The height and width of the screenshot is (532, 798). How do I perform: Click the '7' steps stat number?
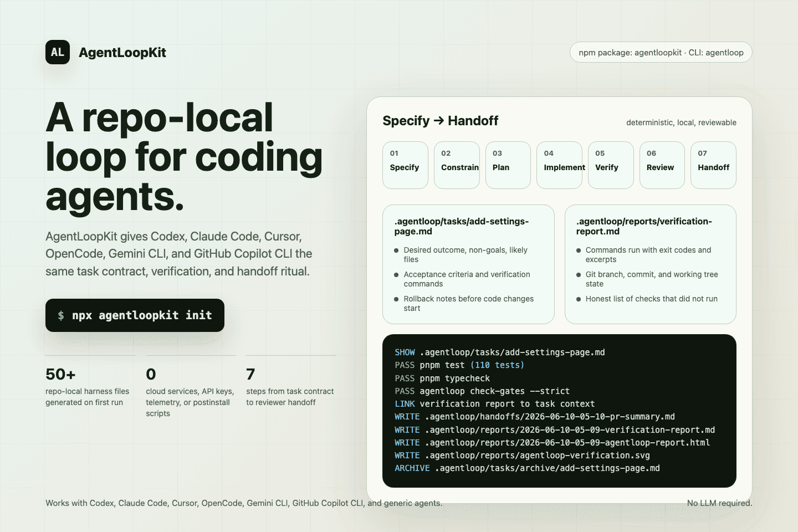(x=250, y=375)
